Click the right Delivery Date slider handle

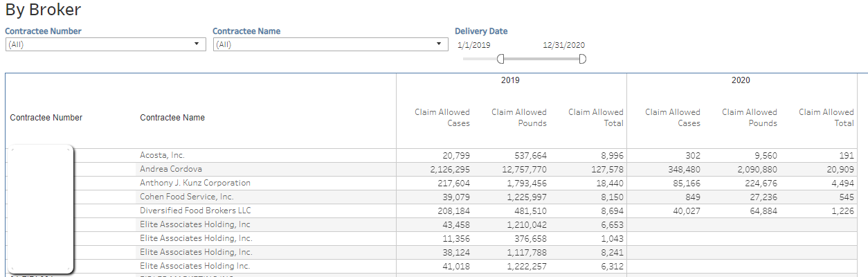[582, 59]
